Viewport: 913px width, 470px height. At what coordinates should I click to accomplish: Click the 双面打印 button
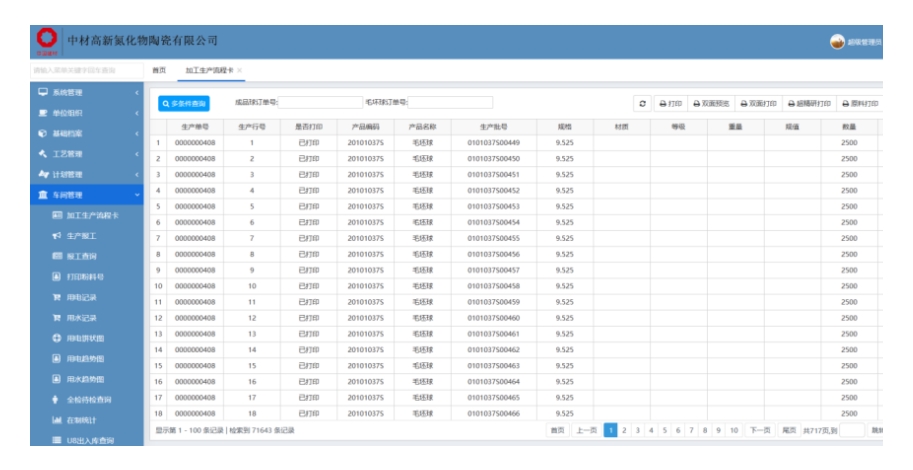pos(758,104)
